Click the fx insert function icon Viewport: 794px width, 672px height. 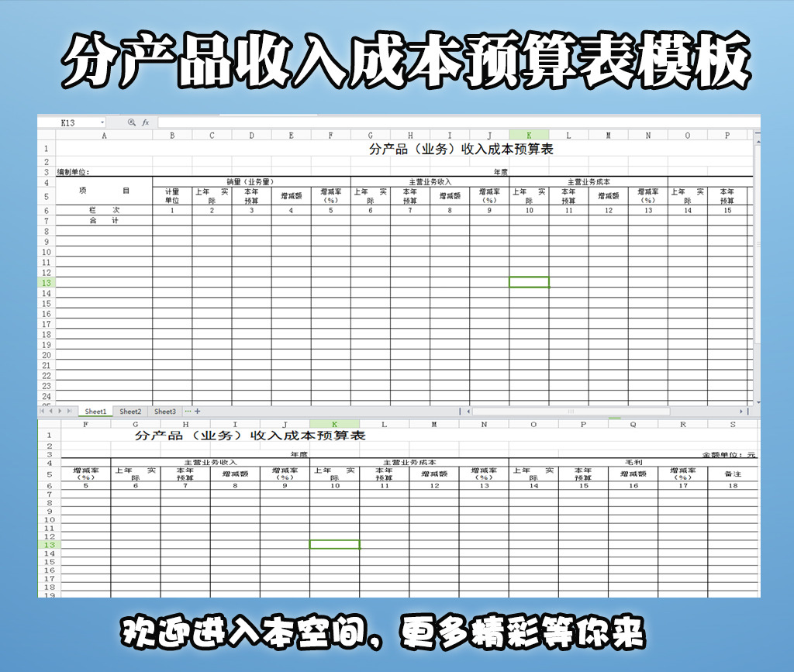click(x=146, y=122)
